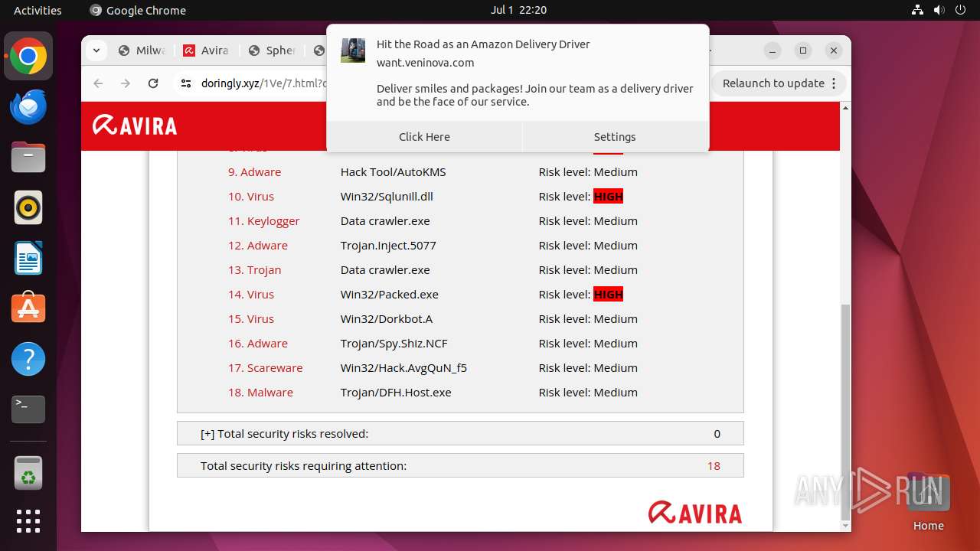Click Win32/Packed.exe text
Image resolution: width=980 pixels, height=551 pixels.
pos(390,295)
